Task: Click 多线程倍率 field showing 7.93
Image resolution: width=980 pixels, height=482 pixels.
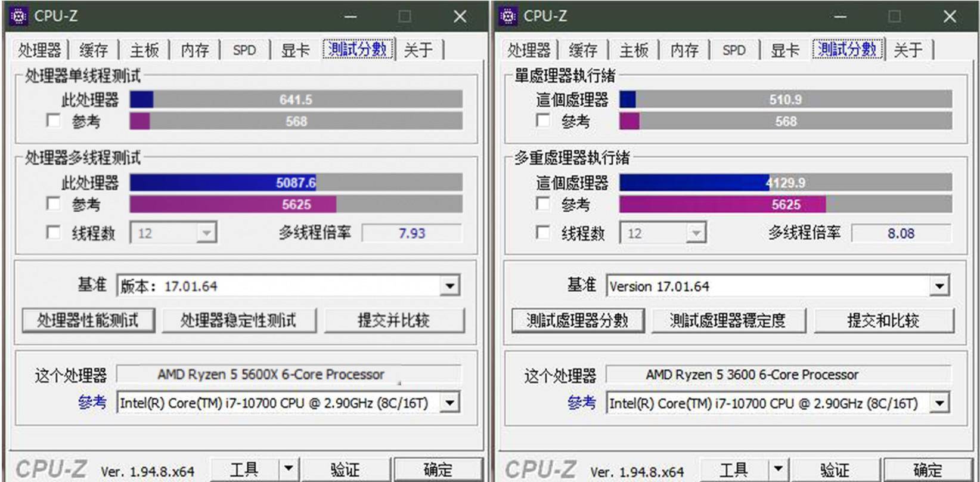Action: 412,233
